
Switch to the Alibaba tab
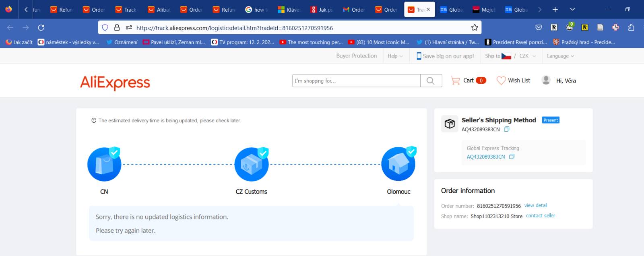159,9
